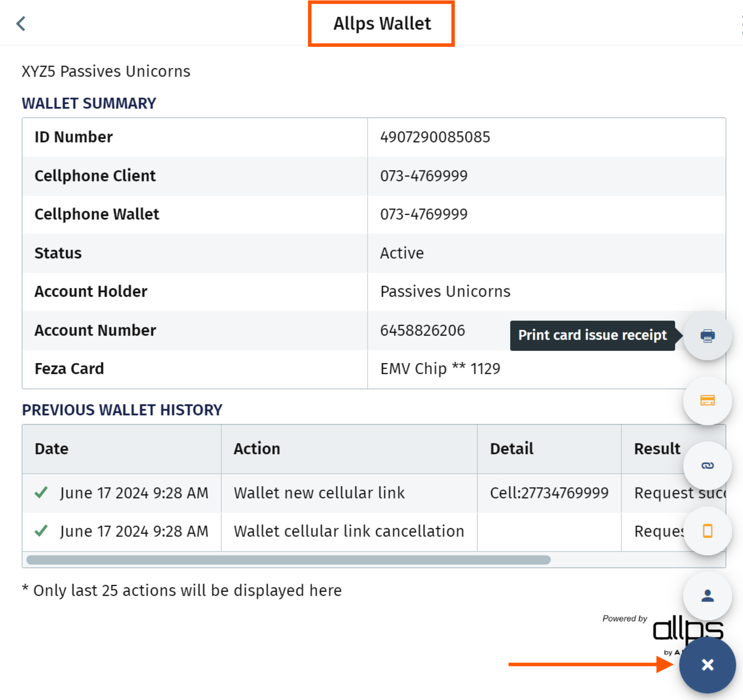Click the Action column header
743x700 pixels.
[x=349, y=449]
